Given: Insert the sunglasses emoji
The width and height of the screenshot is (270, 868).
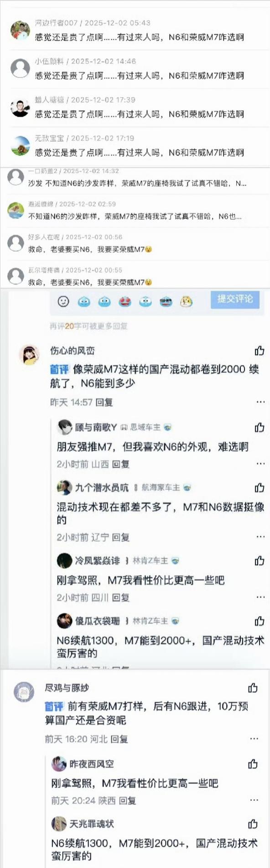Looking at the screenshot, I should pyautogui.click(x=166, y=301).
